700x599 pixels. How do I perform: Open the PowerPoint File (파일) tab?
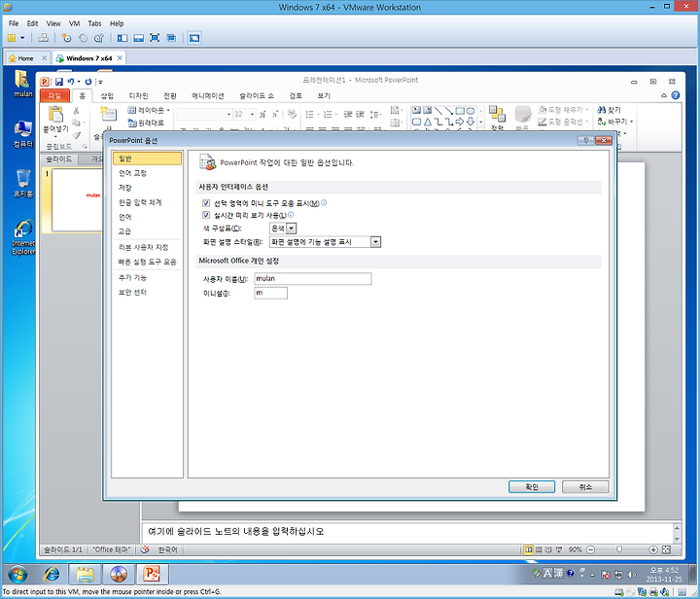point(54,95)
